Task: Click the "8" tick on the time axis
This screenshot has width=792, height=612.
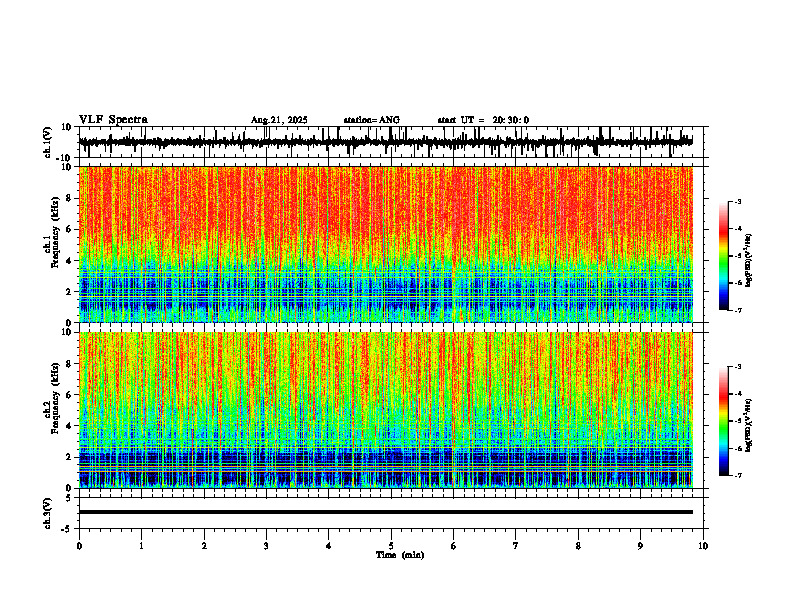Action: tap(578, 546)
